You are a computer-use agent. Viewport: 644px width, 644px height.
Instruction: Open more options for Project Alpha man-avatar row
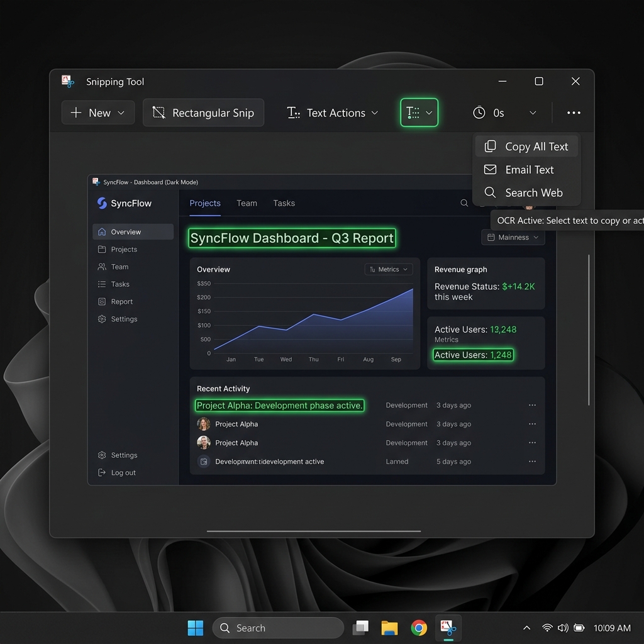(x=532, y=443)
